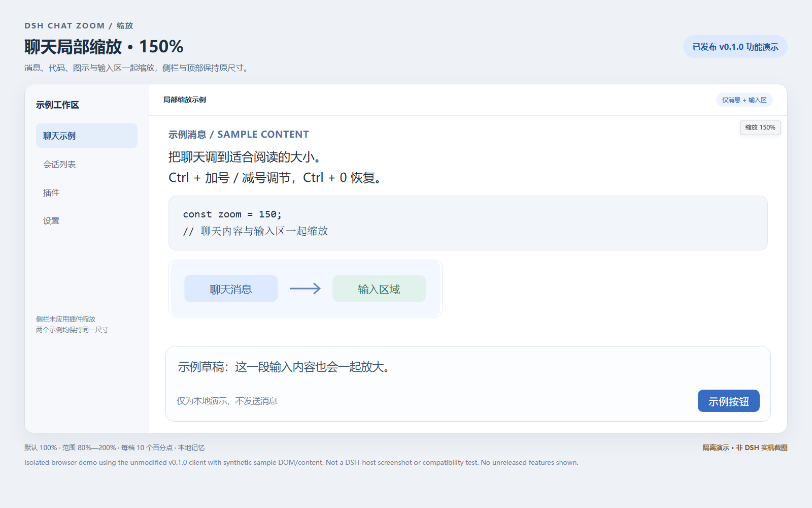The width and height of the screenshot is (812, 508).
Task: Click the note 侧栏未应用插件缩放
Action: click(66, 319)
